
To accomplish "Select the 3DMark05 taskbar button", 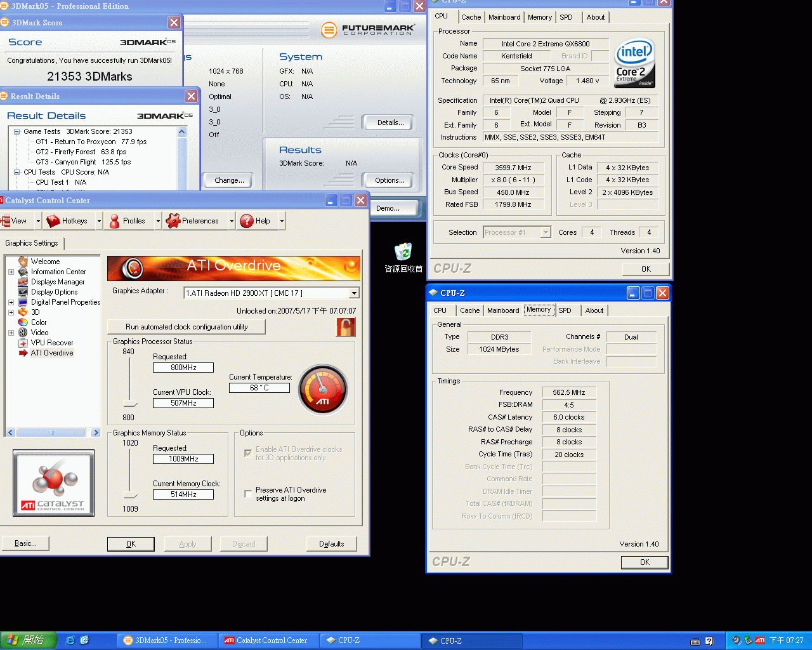I will pos(167,640).
